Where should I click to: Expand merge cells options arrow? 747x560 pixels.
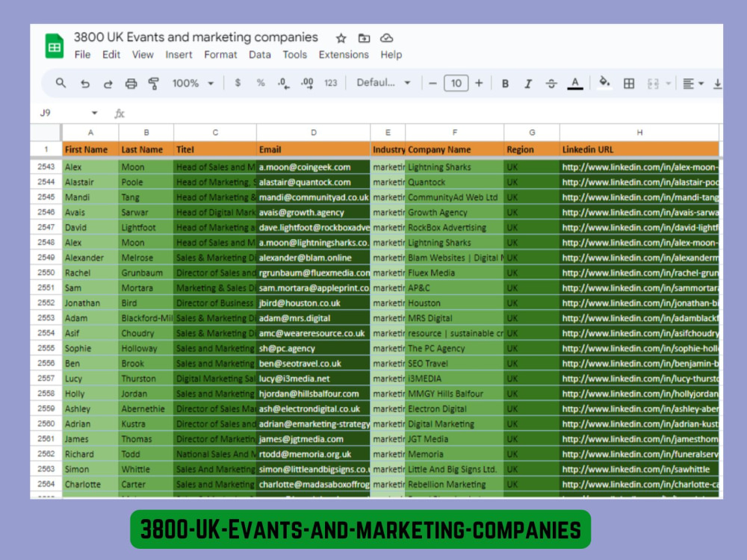tap(668, 84)
